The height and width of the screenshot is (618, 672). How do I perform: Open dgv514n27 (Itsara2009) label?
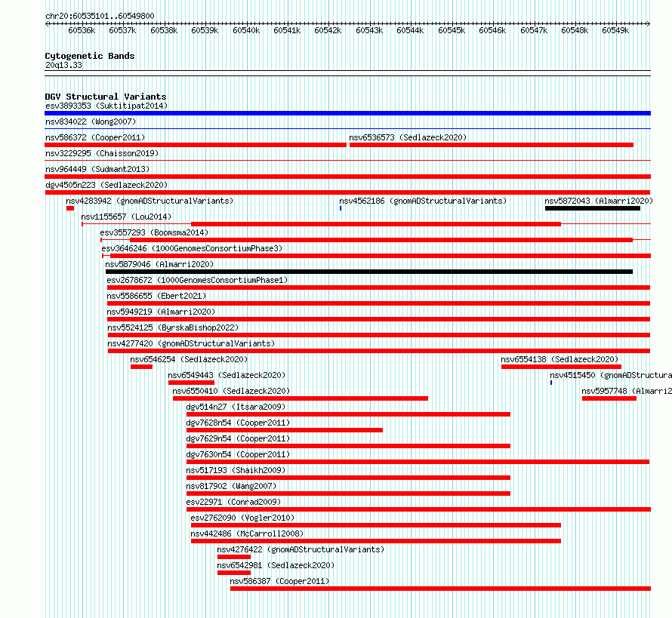pos(236,407)
